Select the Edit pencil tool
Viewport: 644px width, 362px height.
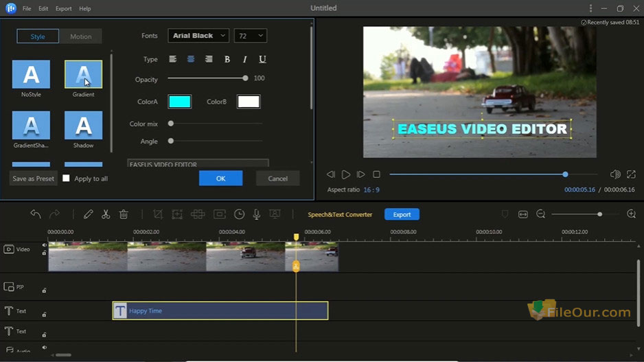tap(88, 214)
